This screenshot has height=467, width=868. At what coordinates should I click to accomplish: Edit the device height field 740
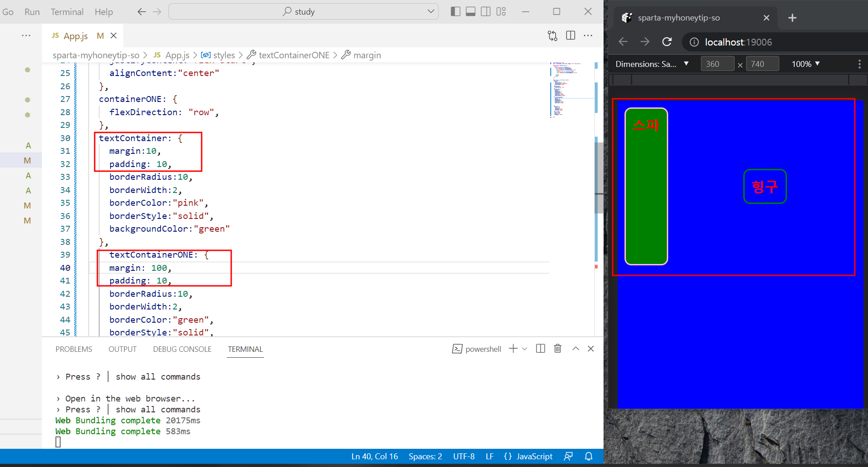click(762, 64)
